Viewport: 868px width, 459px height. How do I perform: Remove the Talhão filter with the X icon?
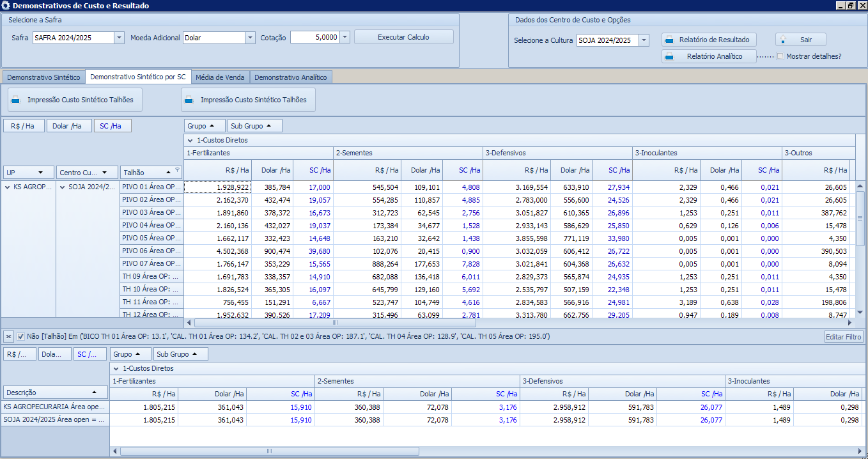[8, 336]
